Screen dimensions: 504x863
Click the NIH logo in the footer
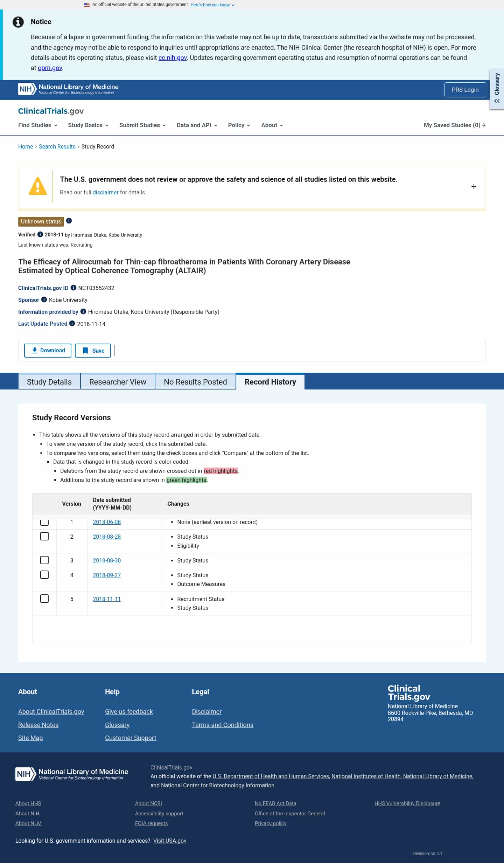72,774
